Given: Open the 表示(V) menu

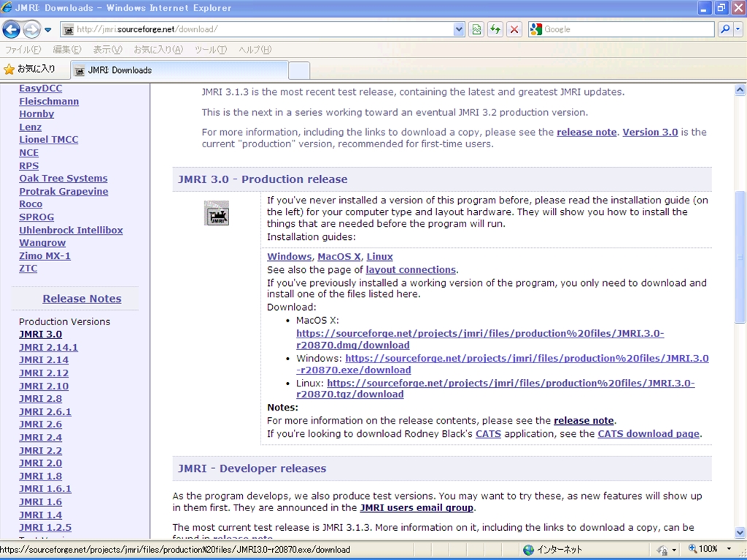Looking at the screenshot, I should click(107, 50).
